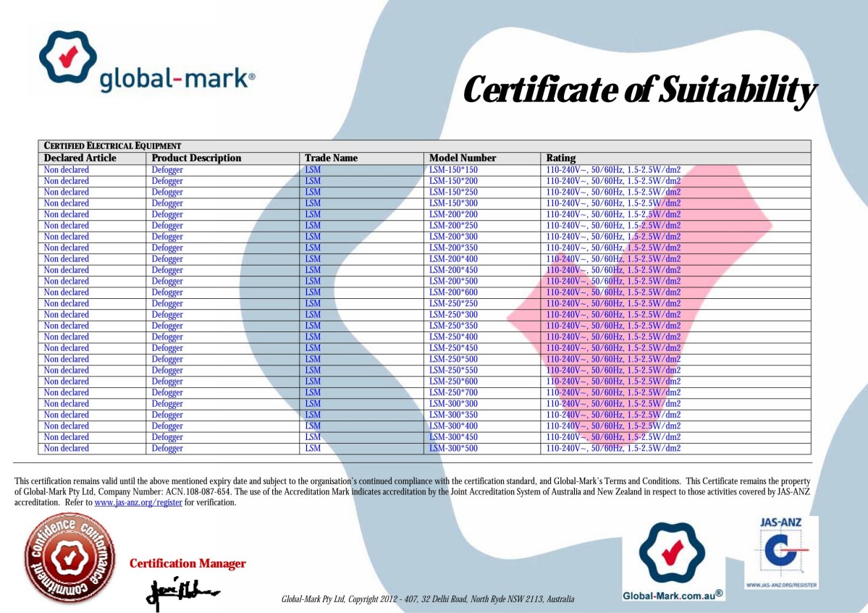Viewport: 868px width, 613px height.
Task: Select model number LSM-250*450
Action: tap(453, 347)
